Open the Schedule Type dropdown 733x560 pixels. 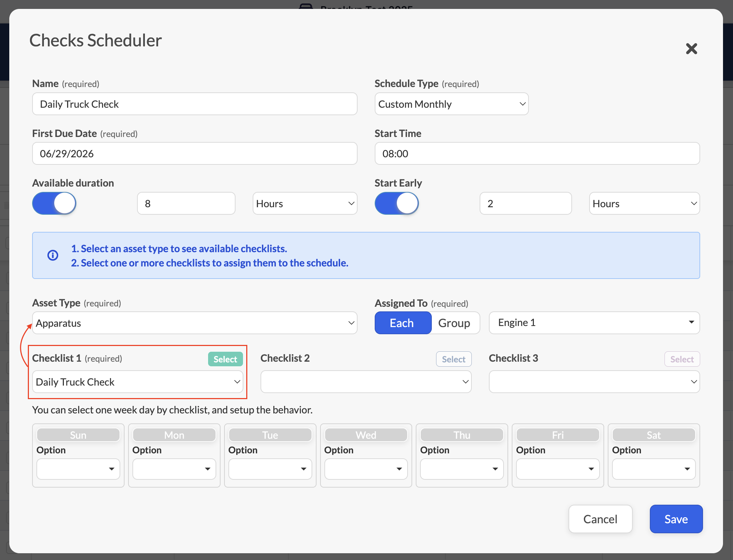(451, 104)
